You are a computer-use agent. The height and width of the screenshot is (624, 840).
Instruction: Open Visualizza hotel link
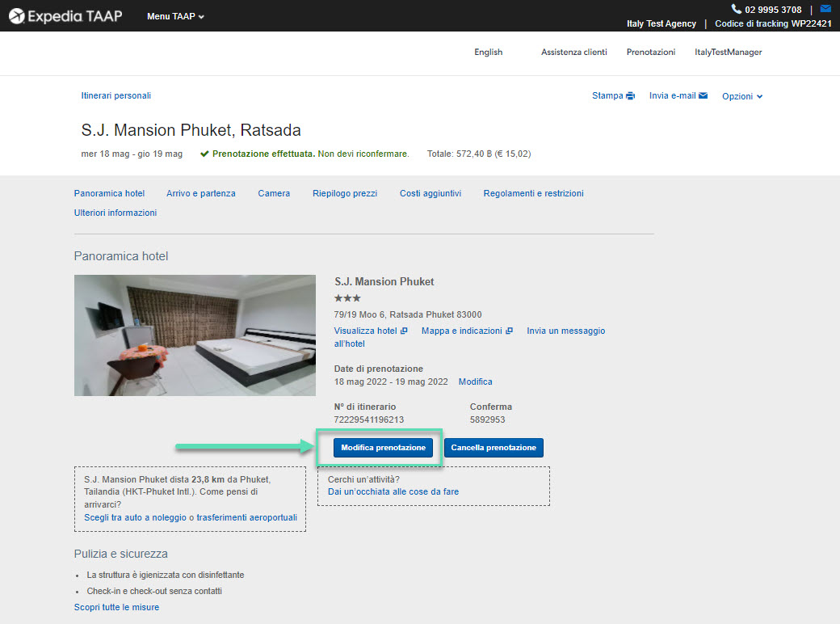(x=365, y=331)
